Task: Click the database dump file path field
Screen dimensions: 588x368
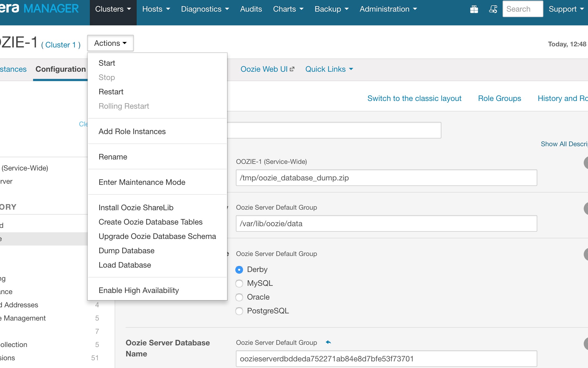Action: coord(386,178)
